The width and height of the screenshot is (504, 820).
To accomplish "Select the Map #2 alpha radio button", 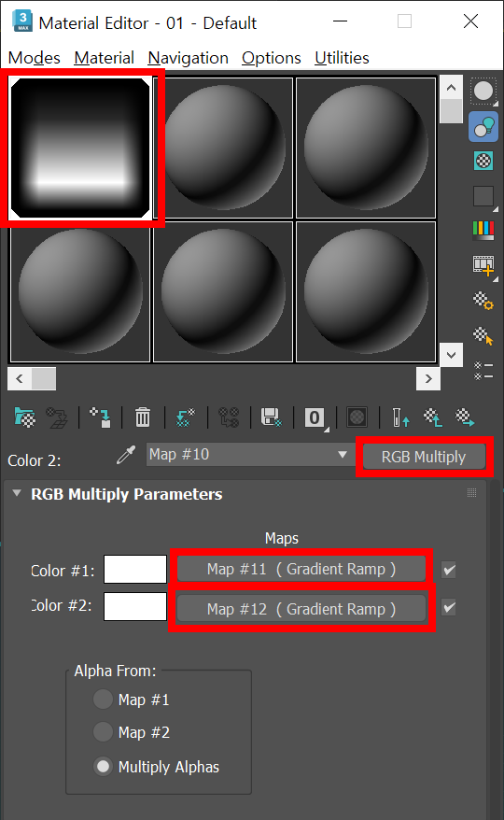I will click(103, 732).
